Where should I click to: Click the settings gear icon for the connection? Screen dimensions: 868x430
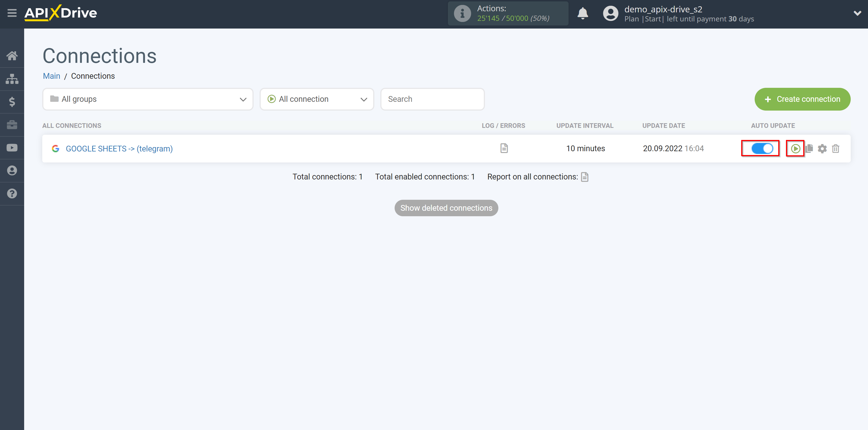tap(822, 148)
